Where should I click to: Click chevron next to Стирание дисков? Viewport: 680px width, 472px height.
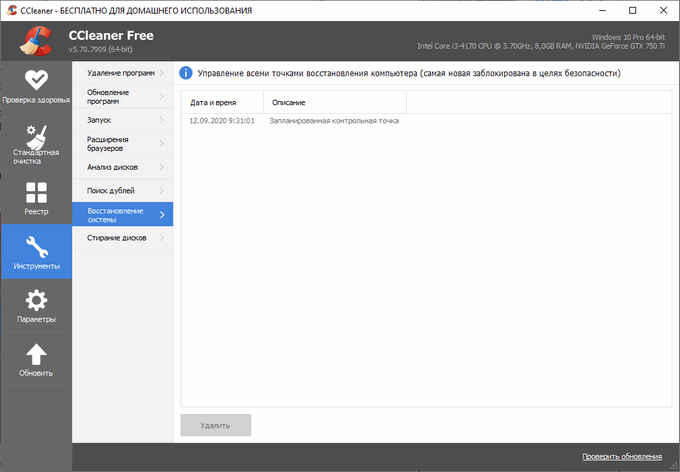(162, 238)
